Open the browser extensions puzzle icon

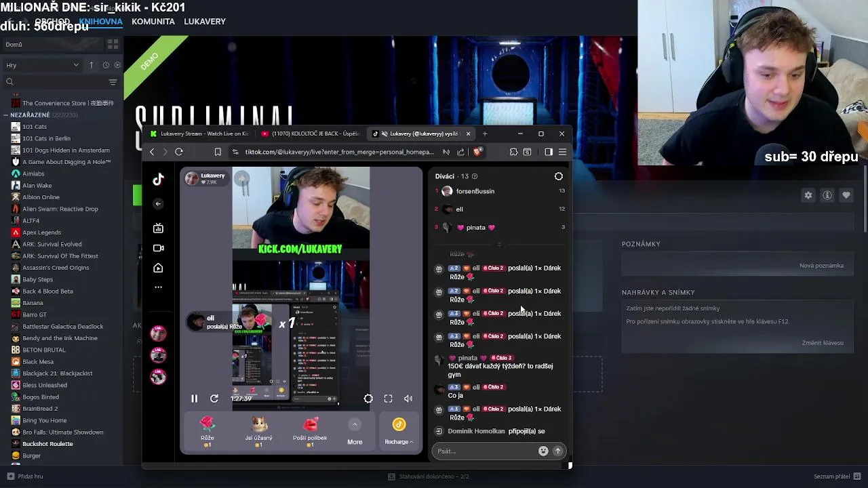coord(513,152)
